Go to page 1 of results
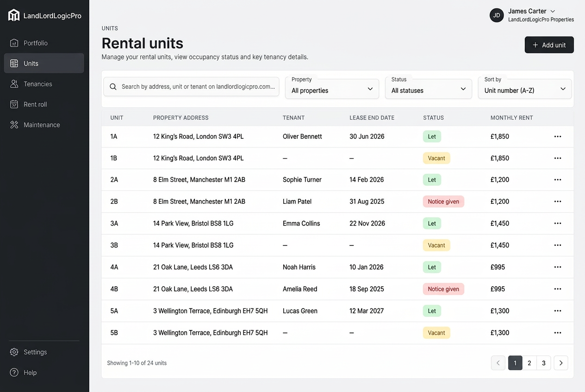The width and height of the screenshot is (585, 392). (x=515, y=363)
